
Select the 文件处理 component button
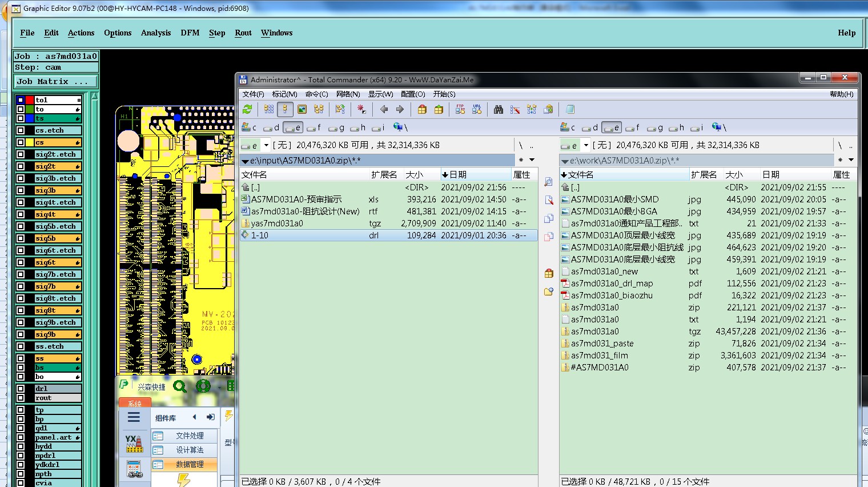(x=189, y=436)
